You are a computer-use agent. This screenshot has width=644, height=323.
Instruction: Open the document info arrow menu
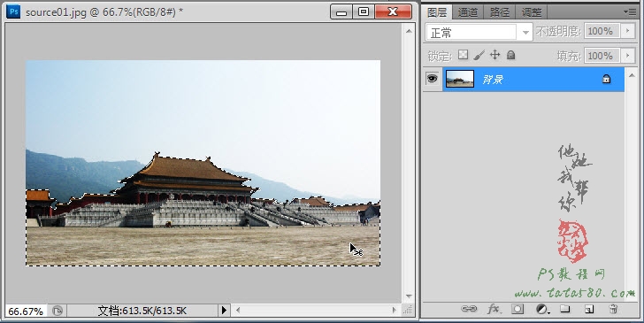point(224,311)
